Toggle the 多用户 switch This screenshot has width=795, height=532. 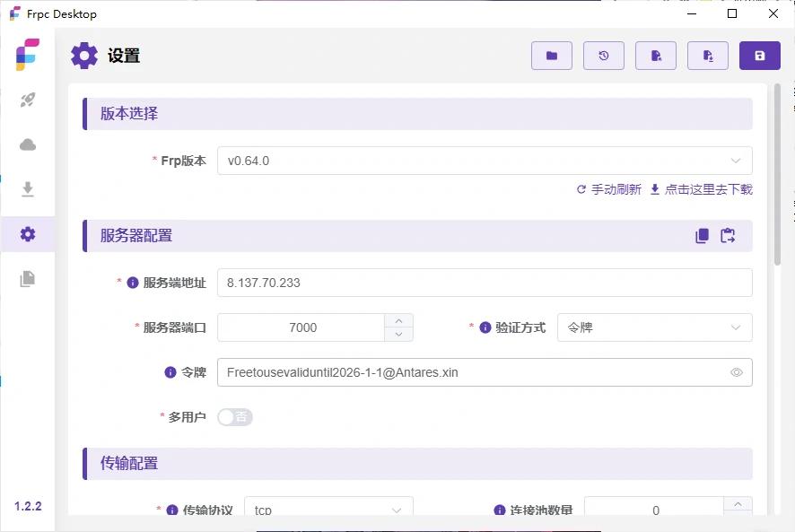[235, 417]
